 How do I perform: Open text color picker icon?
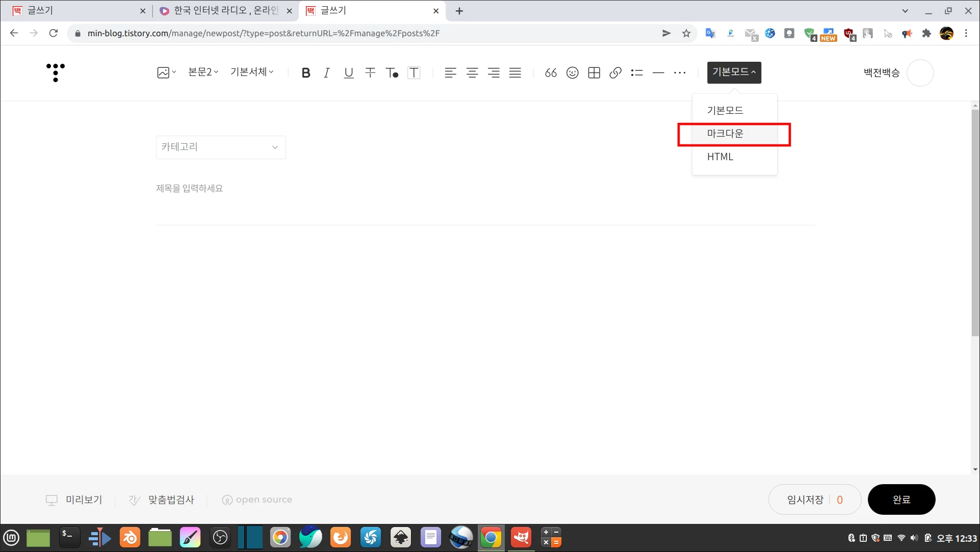pyautogui.click(x=392, y=73)
